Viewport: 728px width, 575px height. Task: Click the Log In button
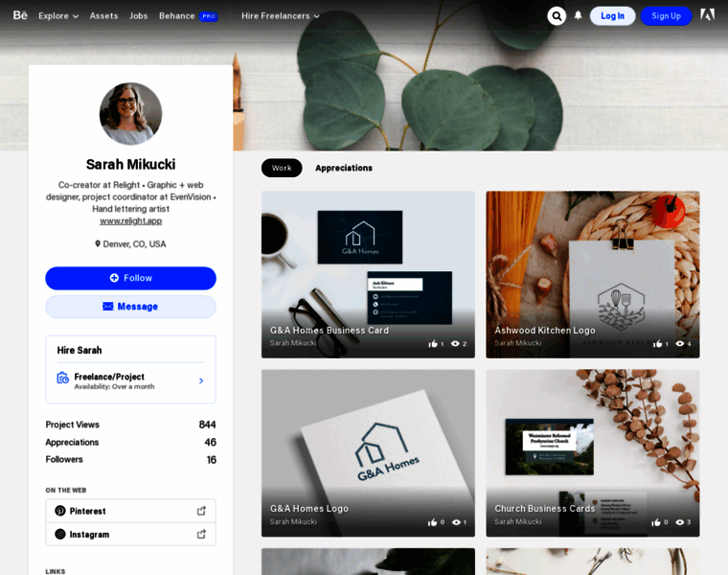pos(612,15)
